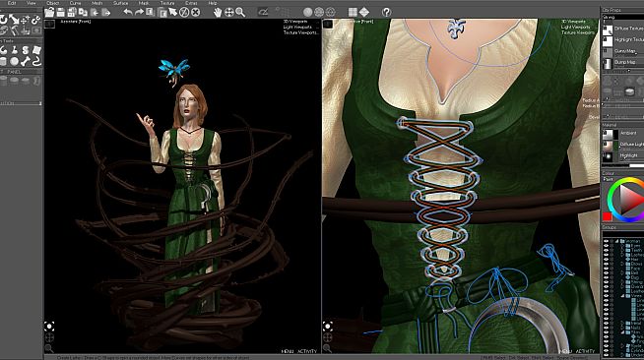644x360 pixels.
Task: Open the Mesh menu
Action: pyautogui.click(x=97, y=3)
